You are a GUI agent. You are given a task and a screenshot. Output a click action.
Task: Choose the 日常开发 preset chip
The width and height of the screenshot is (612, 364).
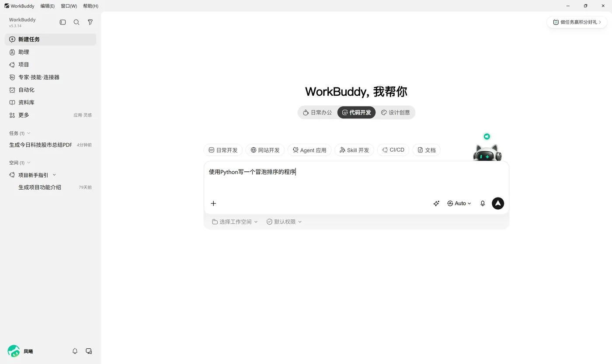223,150
